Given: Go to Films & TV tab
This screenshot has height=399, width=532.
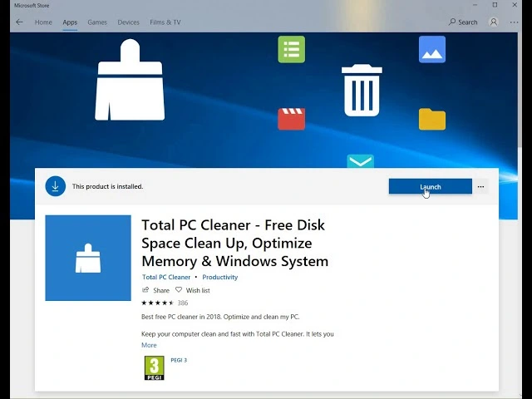Looking at the screenshot, I should (165, 22).
